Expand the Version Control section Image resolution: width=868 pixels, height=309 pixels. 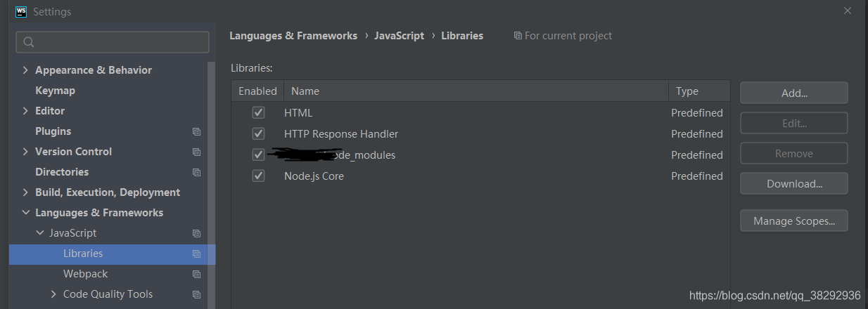tap(25, 152)
